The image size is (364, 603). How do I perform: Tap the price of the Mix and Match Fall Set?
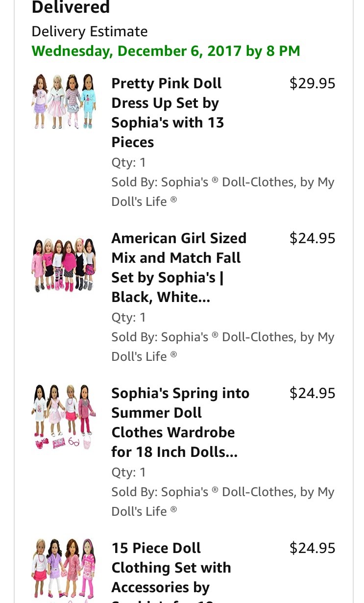pos(312,238)
